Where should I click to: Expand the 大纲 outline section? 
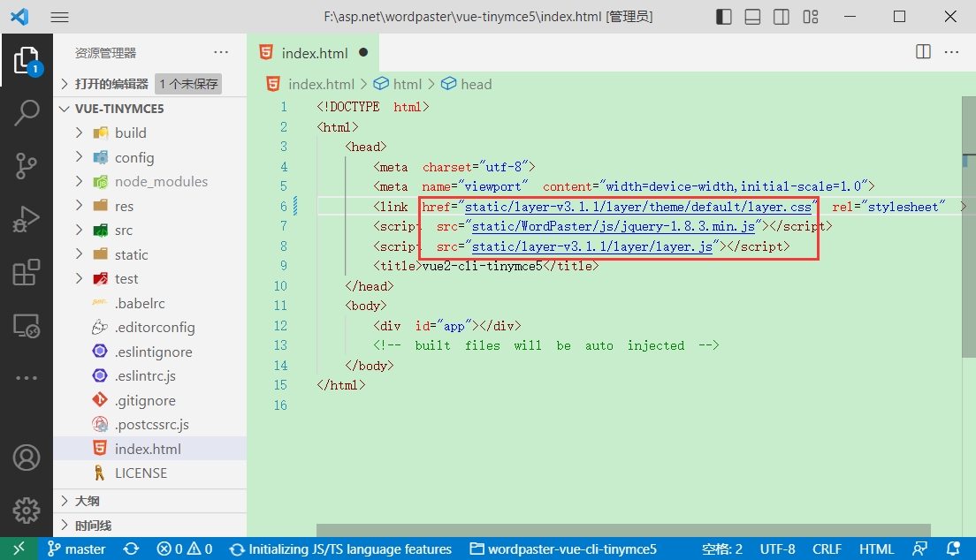(x=87, y=501)
